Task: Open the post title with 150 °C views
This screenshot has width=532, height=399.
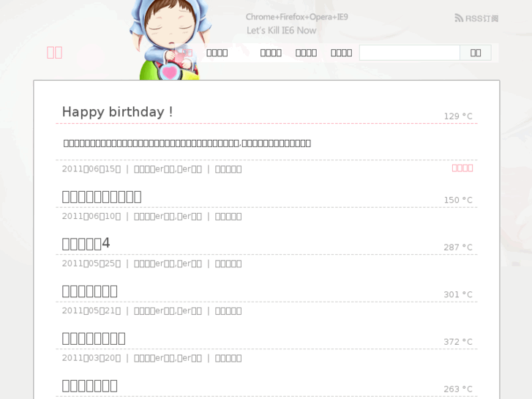Action: coord(102,197)
